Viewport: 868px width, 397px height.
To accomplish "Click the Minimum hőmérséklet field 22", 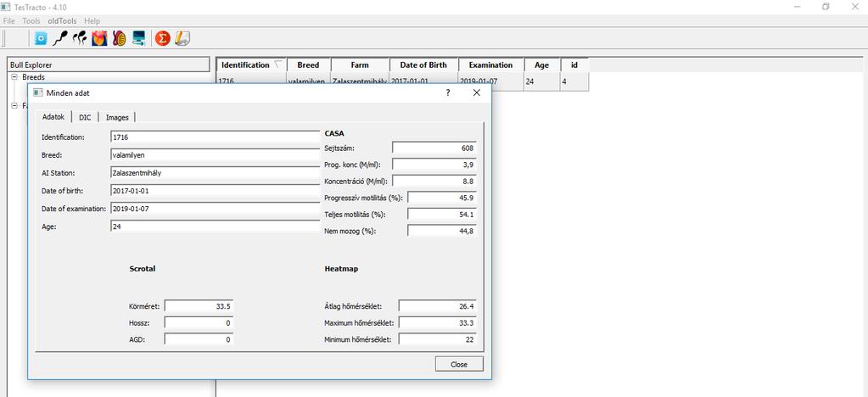I will pos(437,339).
